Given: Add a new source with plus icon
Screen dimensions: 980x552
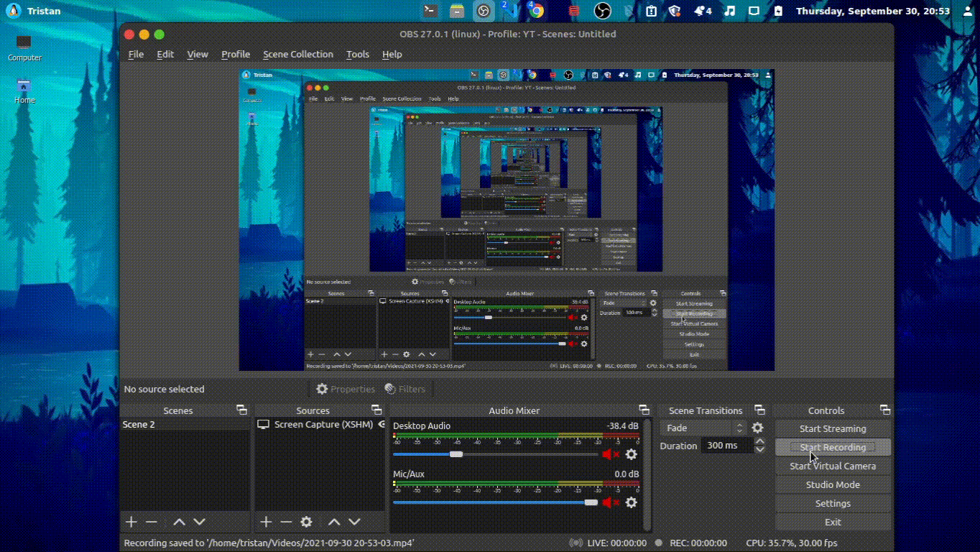Looking at the screenshot, I should (x=266, y=523).
